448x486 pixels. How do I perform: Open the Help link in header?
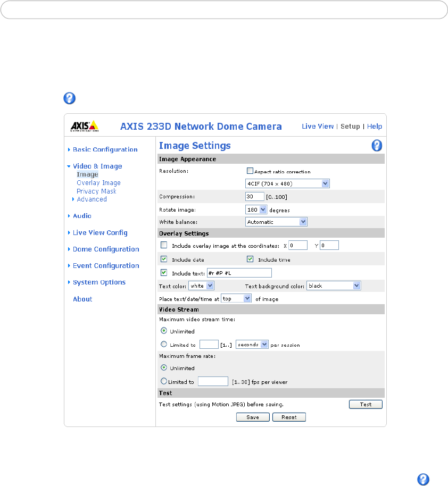point(375,127)
